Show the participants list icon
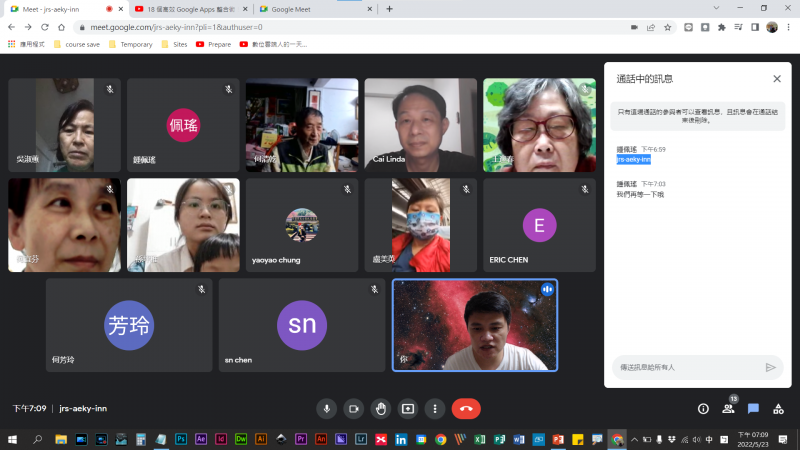This screenshot has width=800, height=450. (x=728, y=408)
